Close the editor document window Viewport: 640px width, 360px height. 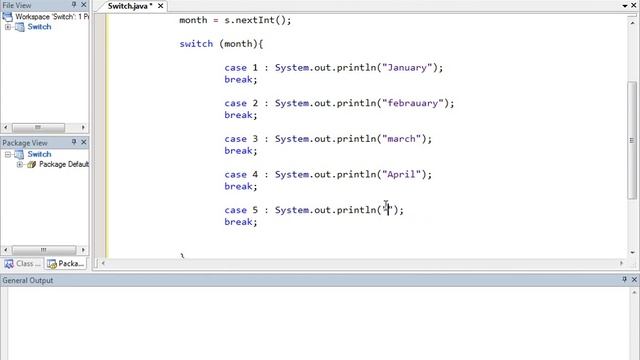634,5
